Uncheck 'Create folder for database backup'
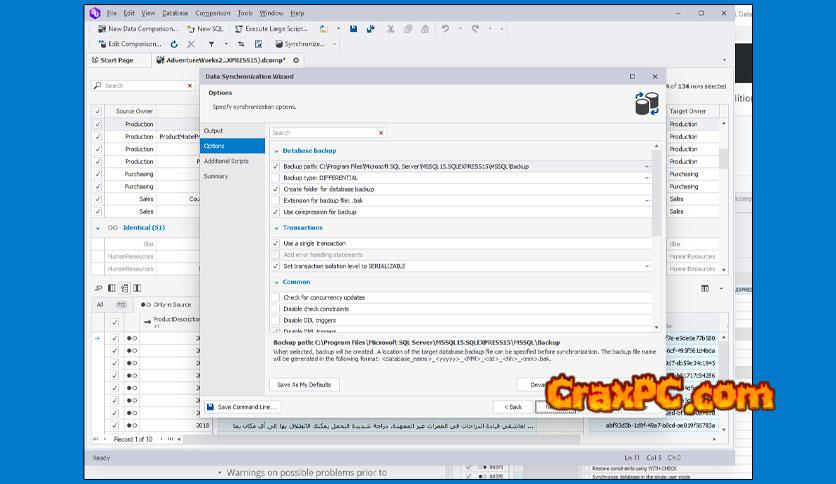 pyautogui.click(x=276, y=189)
